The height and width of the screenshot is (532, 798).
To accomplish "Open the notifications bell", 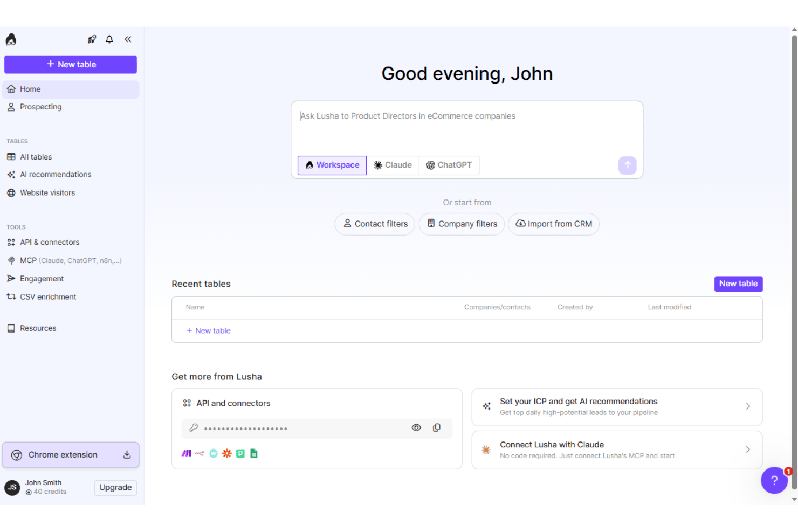I will click(109, 39).
